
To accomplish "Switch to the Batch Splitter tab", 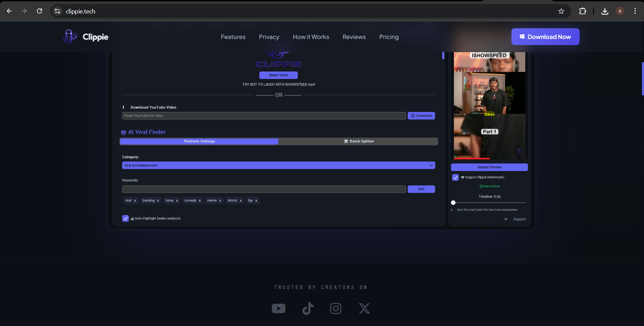I will pos(358,141).
